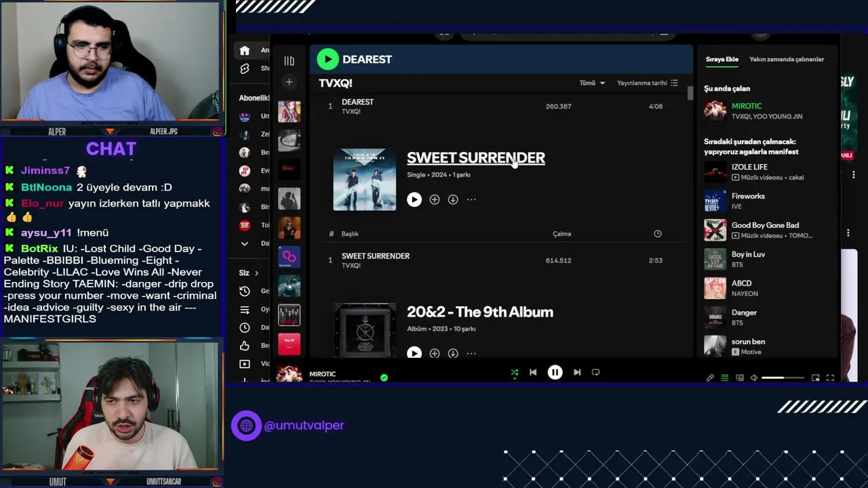Download the SWEET SURRENDER single
868x488 pixels.
click(453, 199)
